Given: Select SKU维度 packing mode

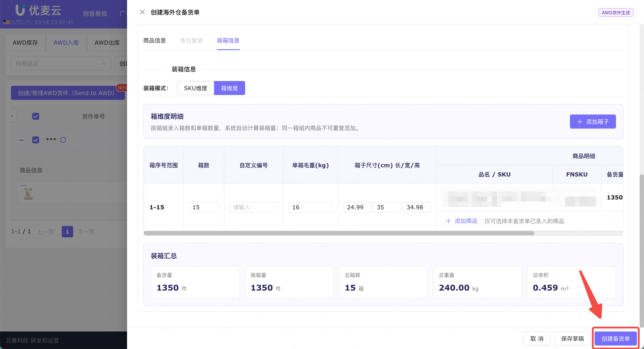Looking at the screenshot, I should click(195, 88).
